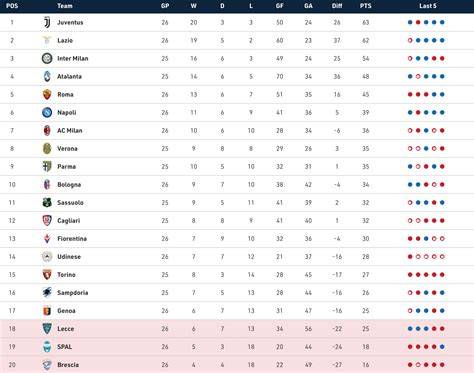Viewport: 474px width, 373px height.
Task: Click the Genoa club crest icon
Action: 47,311
